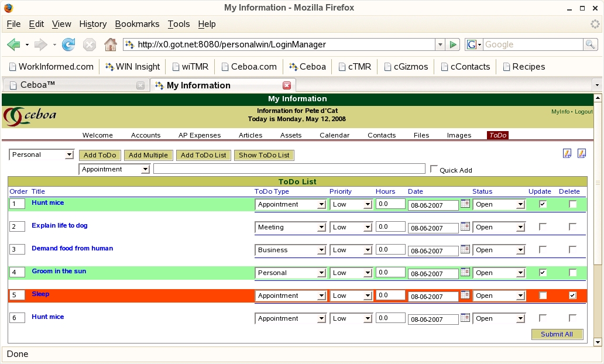Image resolution: width=604 pixels, height=364 pixels.
Task: Click the green Back arrow icon
Action: point(13,44)
